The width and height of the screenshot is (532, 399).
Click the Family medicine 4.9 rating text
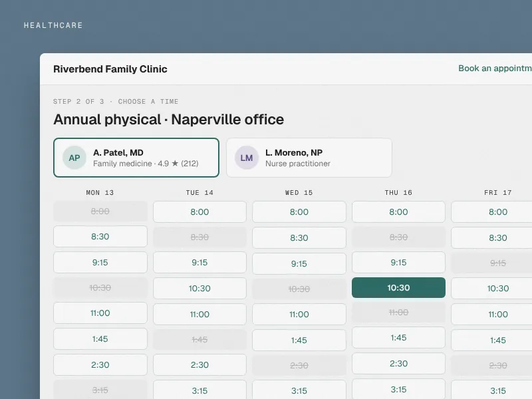(x=146, y=164)
